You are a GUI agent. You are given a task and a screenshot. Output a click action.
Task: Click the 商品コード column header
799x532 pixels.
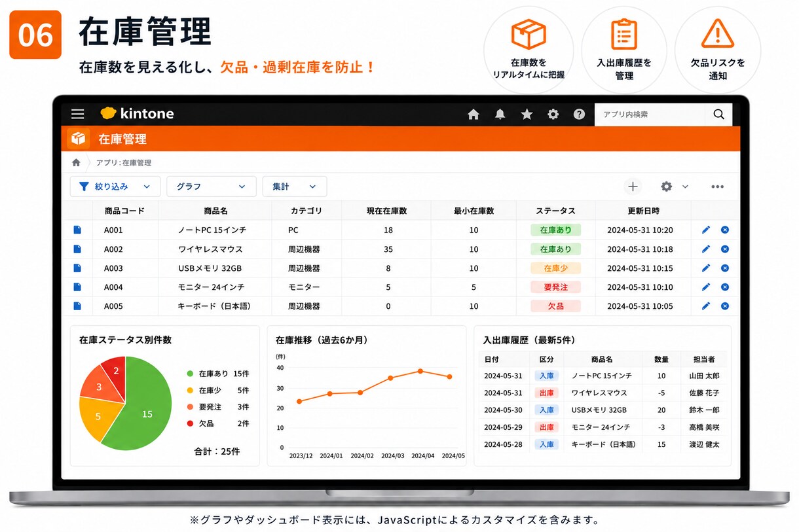pyautogui.click(x=124, y=211)
